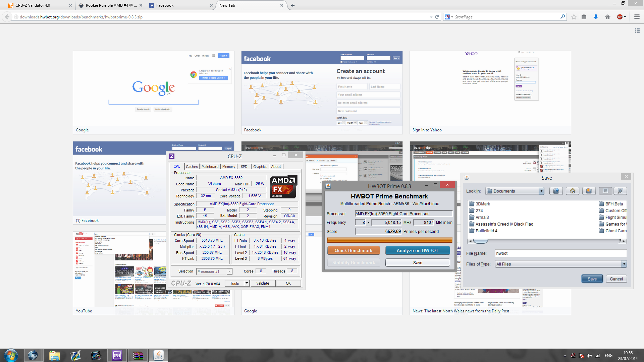The width and height of the screenshot is (644, 362).
Task: Open new tab with plus button
Action: [x=293, y=5]
